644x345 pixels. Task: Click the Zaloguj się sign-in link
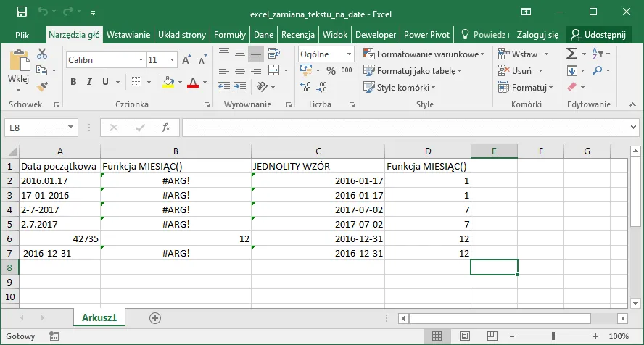[537, 34]
